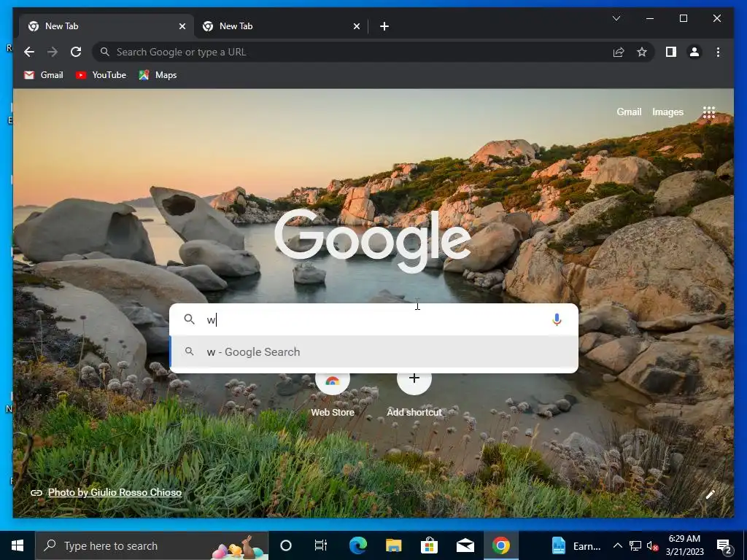
Task: Customize Chrome with the pencil icon
Action: [x=710, y=495]
